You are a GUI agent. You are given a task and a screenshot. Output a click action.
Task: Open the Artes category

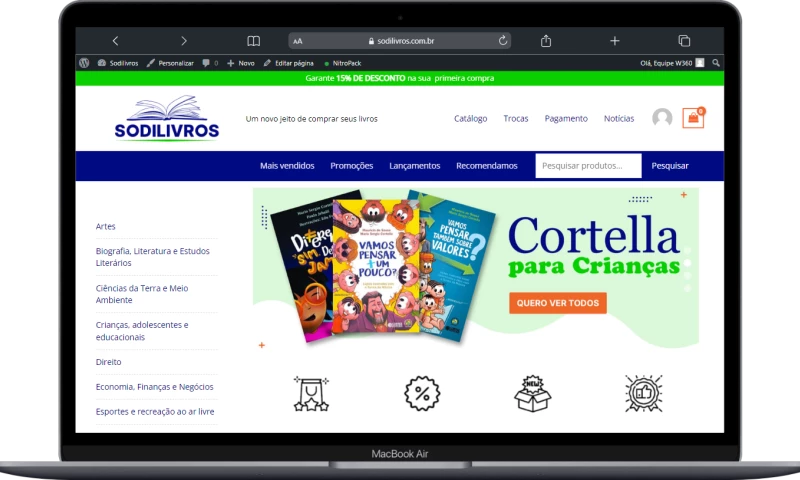tap(106, 226)
